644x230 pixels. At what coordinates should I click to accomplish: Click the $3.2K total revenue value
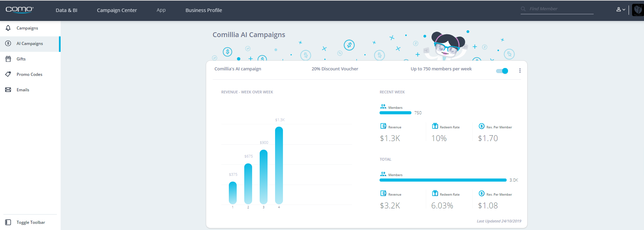click(390, 206)
